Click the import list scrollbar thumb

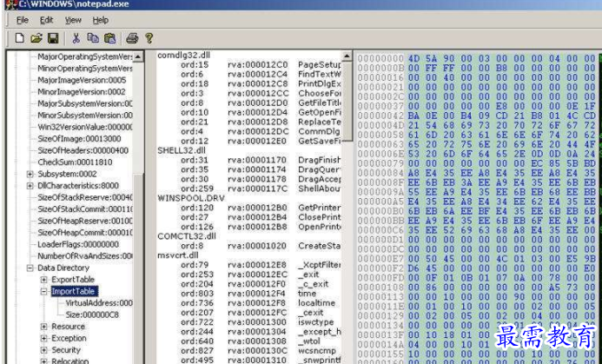tap(347, 102)
